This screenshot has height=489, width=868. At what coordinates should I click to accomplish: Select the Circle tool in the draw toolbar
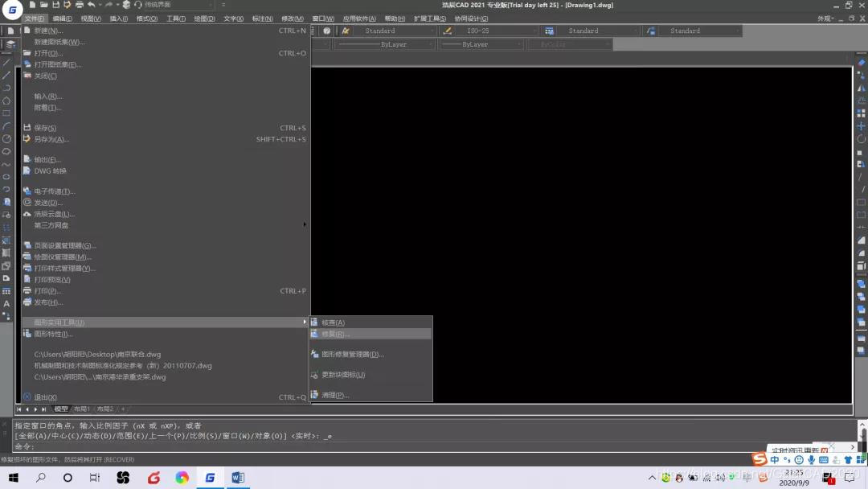click(6, 139)
